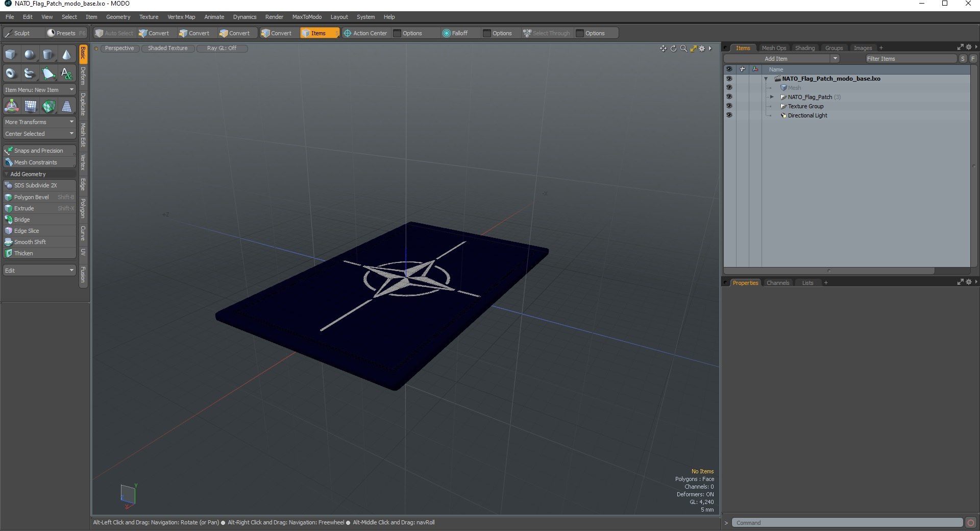The width and height of the screenshot is (980, 531).
Task: Click the Filter Items input field
Action: coord(911,59)
